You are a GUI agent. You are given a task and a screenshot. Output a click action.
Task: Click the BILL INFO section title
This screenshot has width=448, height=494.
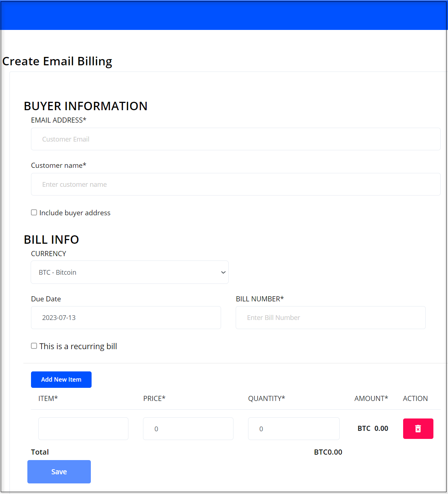pyautogui.click(x=51, y=239)
